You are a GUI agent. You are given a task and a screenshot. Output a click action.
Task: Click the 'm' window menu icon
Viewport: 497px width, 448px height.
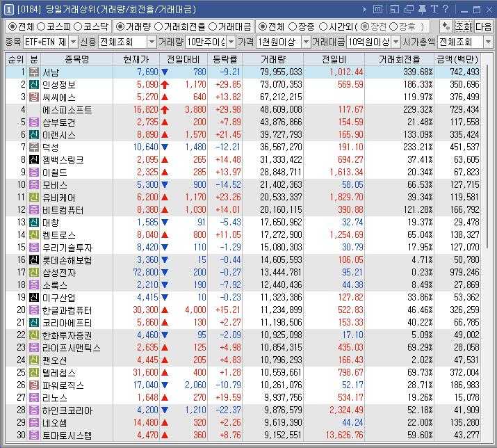[377, 10]
